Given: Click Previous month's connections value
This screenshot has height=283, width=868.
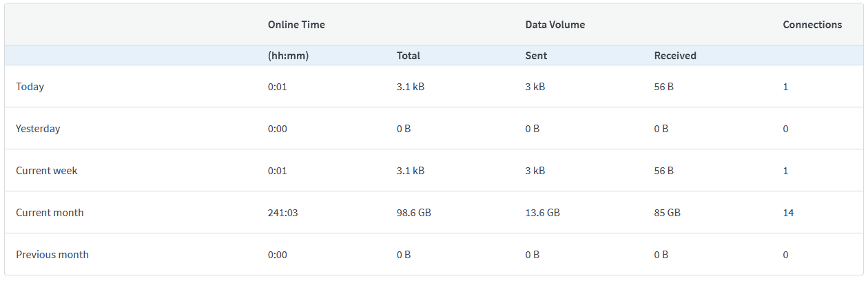Looking at the screenshot, I should (x=785, y=255).
